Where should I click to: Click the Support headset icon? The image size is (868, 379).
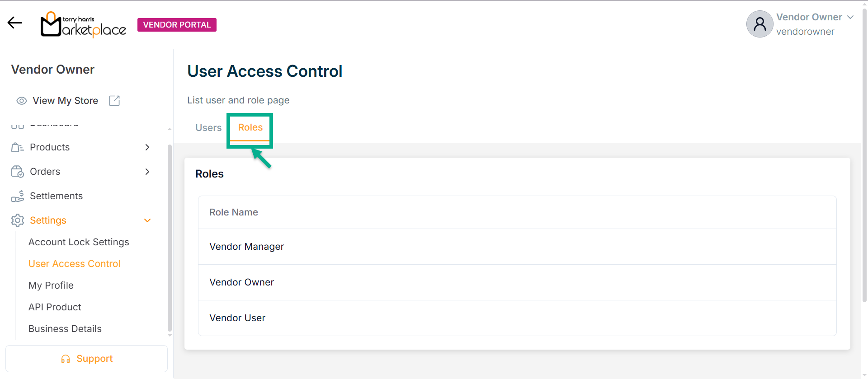tap(66, 359)
